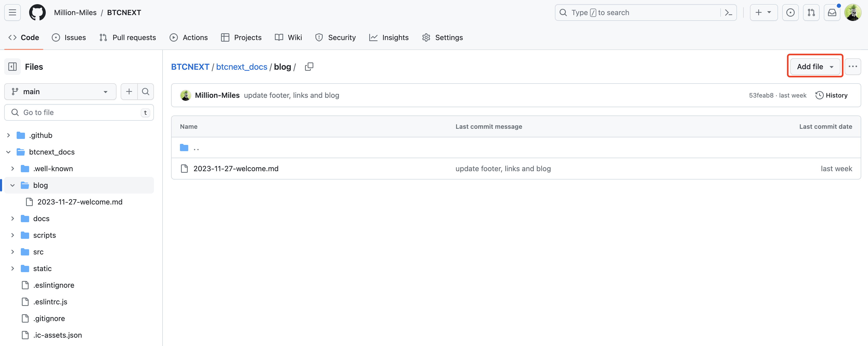Screen dimensions: 868x346
Task: Open Million-Miles author link in commit bar
Action: 217,95
